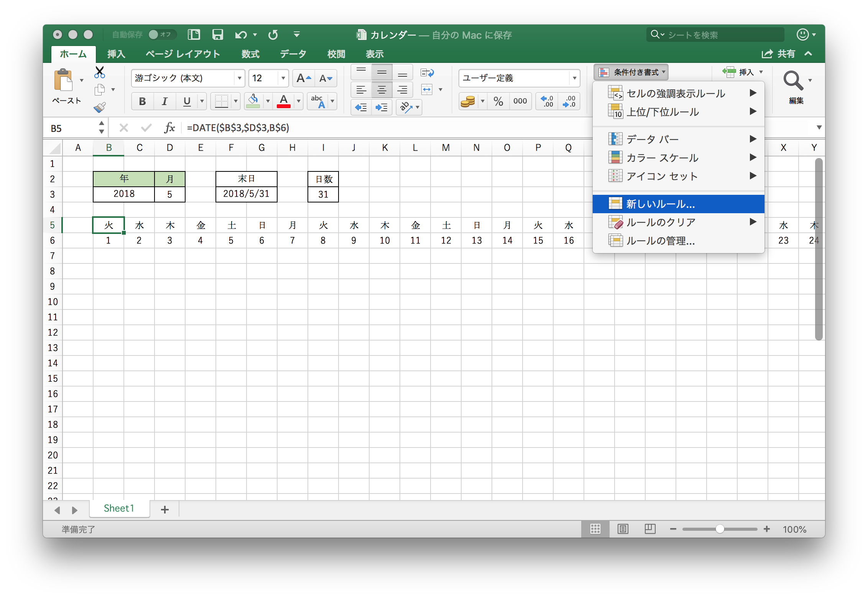This screenshot has height=599, width=868.
Task: Add a new sheet with plus button
Action: tap(165, 509)
